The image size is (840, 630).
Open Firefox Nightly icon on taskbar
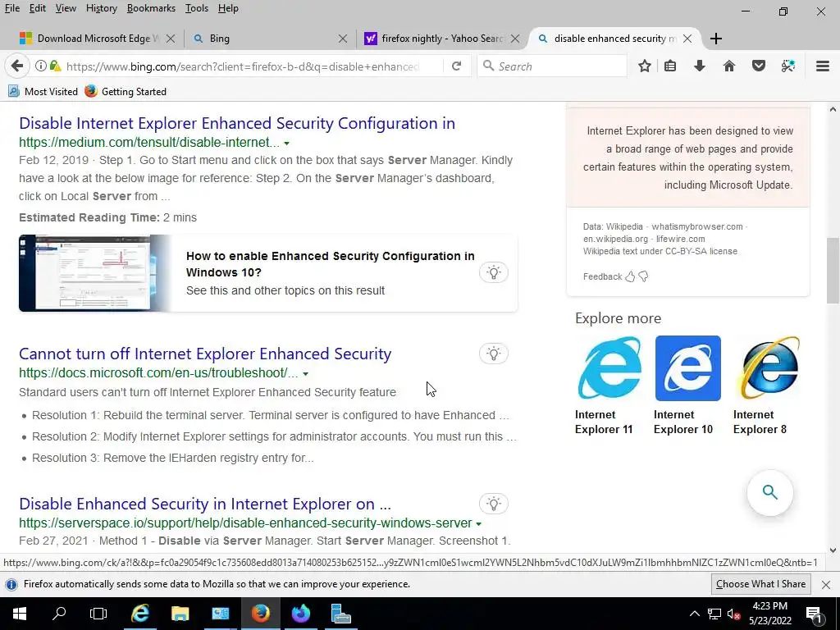(300, 614)
